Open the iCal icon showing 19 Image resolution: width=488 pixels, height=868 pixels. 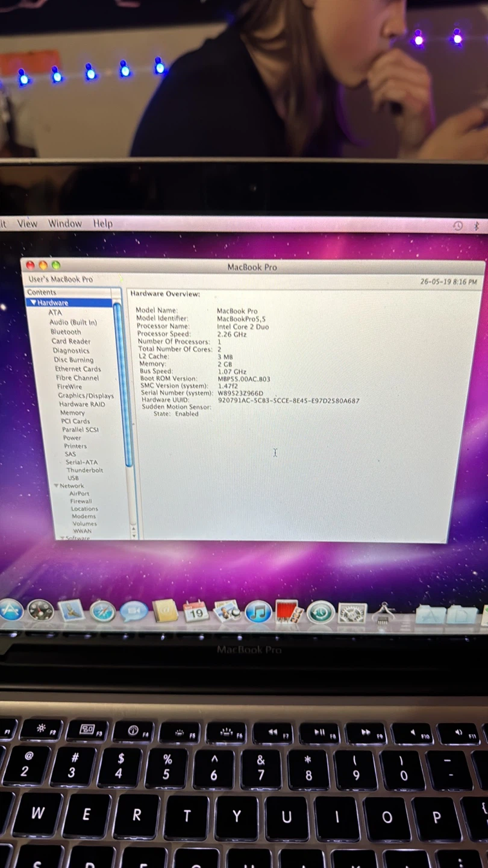[x=195, y=612]
